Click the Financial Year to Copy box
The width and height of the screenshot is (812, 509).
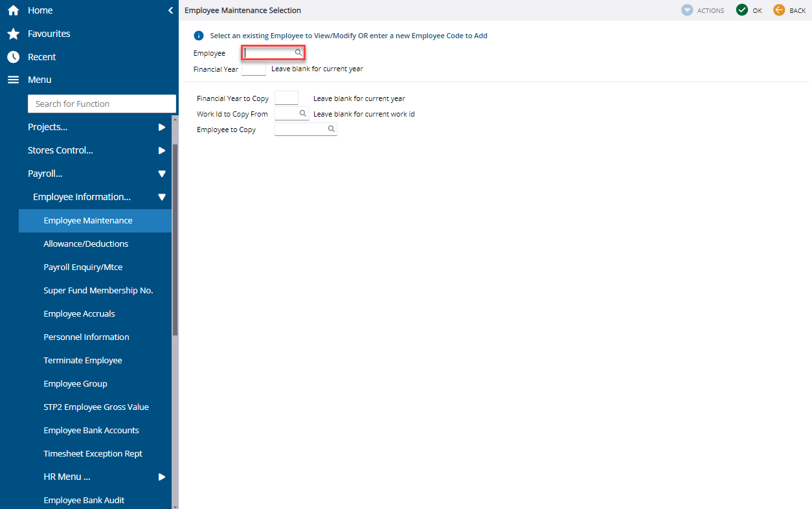click(287, 98)
